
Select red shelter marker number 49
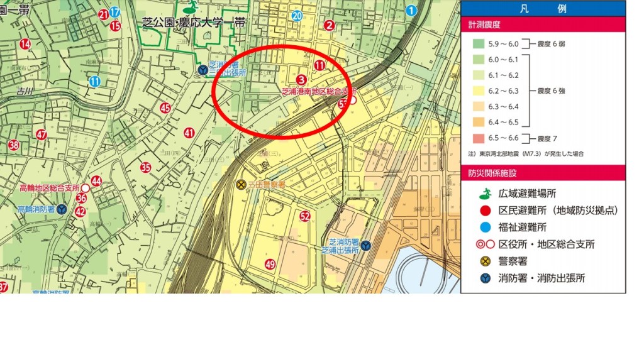[x=270, y=264]
